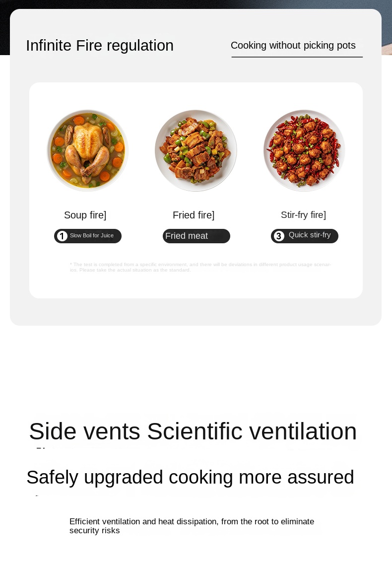392x566 pixels.
Task: Open the Cooking without picking pots tab
Action: pyautogui.click(x=293, y=46)
